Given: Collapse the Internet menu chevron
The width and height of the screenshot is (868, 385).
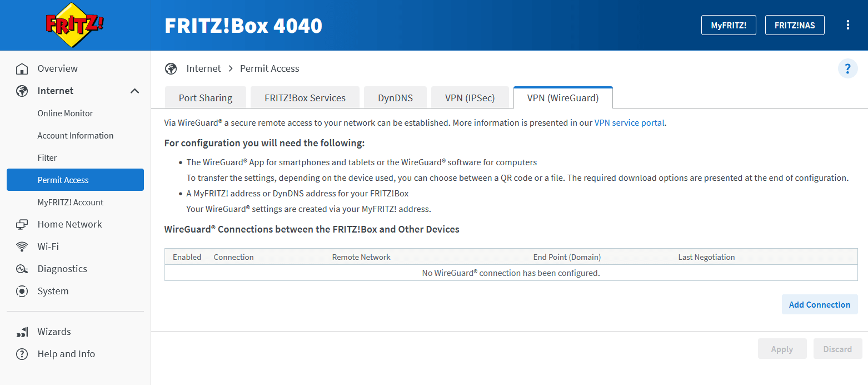Looking at the screenshot, I should click(134, 91).
